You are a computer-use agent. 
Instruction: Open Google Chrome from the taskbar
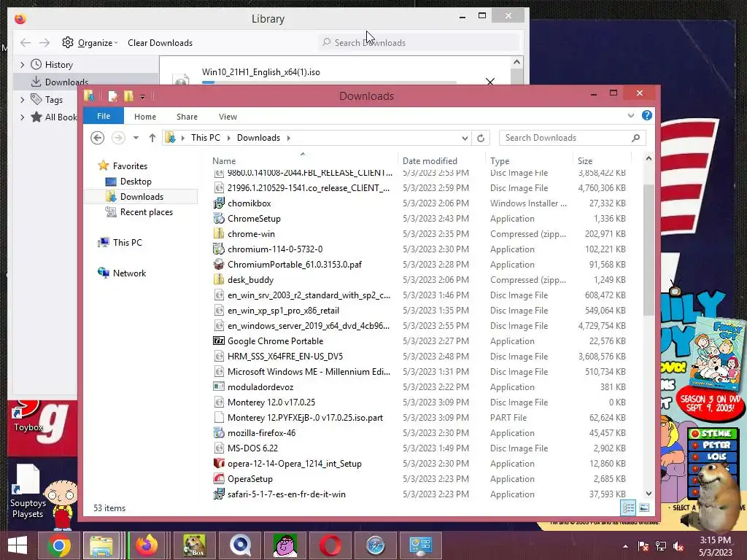(x=59, y=545)
